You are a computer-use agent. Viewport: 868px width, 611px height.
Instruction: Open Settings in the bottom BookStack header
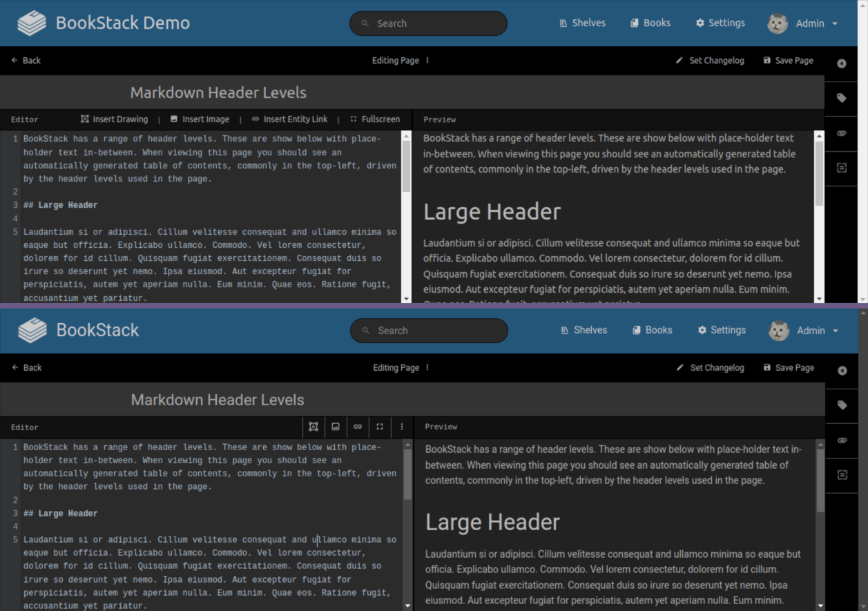pyautogui.click(x=721, y=330)
